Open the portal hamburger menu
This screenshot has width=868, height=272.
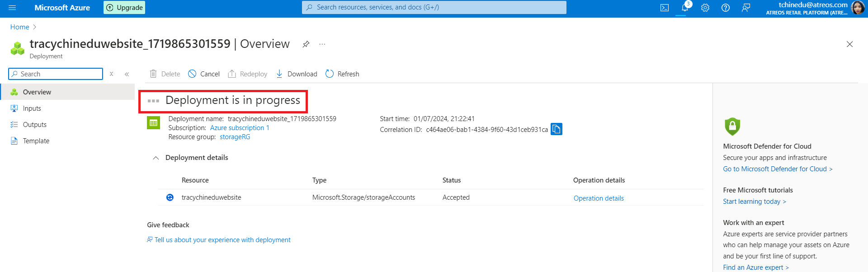(x=12, y=8)
